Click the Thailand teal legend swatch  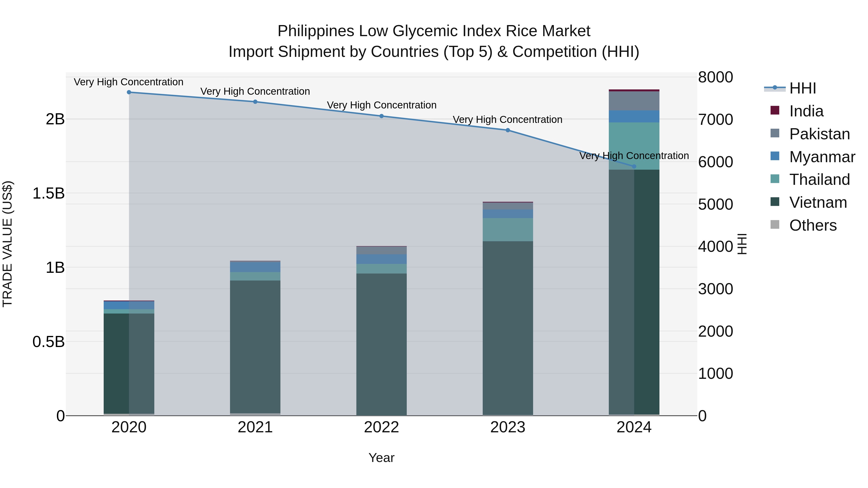[775, 179]
